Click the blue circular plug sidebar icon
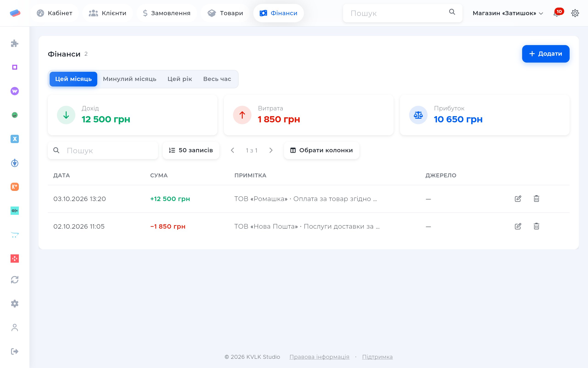The width and height of the screenshot is (588, 368). pos(14,163)
